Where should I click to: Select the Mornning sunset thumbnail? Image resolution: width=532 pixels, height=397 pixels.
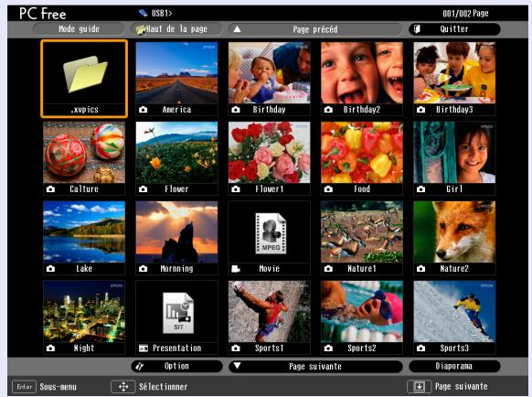176,232
